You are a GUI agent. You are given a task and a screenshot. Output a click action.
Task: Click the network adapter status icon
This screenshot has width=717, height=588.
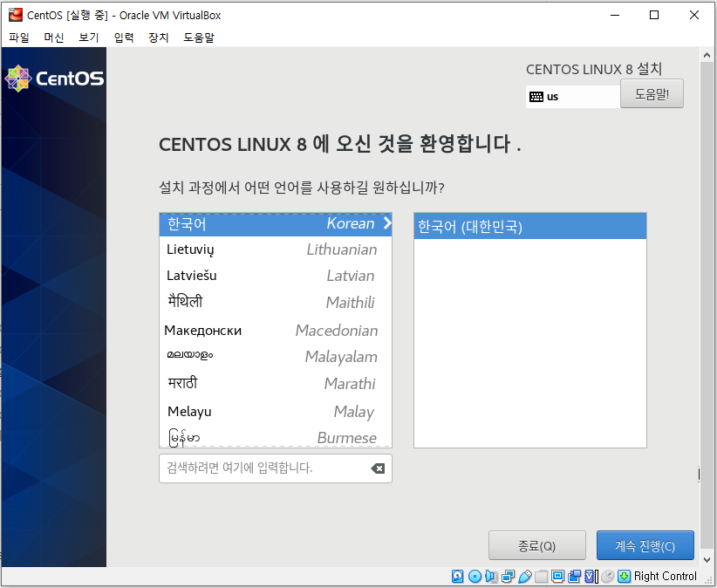click(508, 576)
